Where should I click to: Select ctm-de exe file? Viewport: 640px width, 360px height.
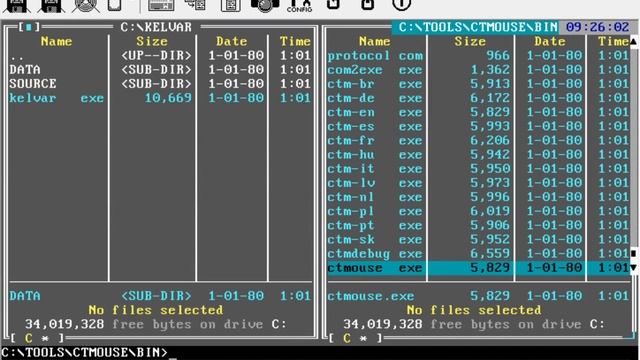(x=478, y=98)
